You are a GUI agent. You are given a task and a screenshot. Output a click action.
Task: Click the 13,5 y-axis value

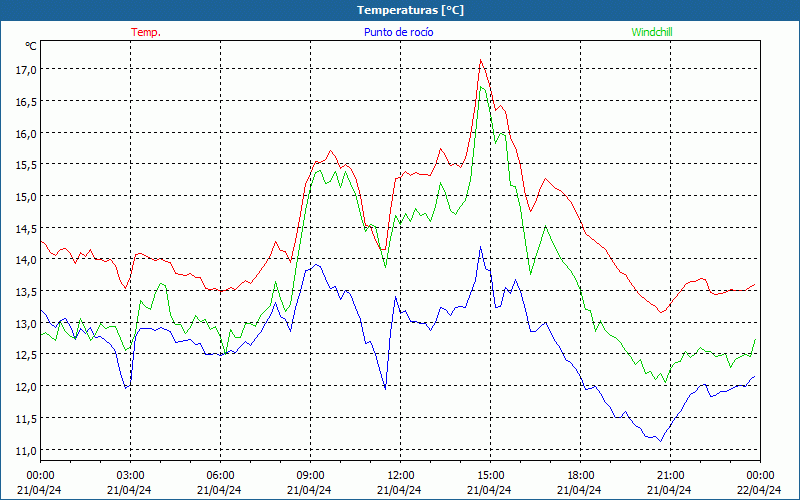coord(26,291)
